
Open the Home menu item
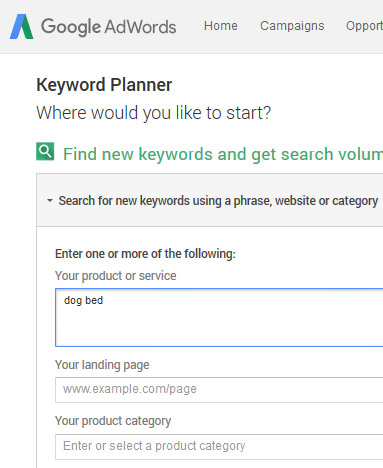pos(221,26)
